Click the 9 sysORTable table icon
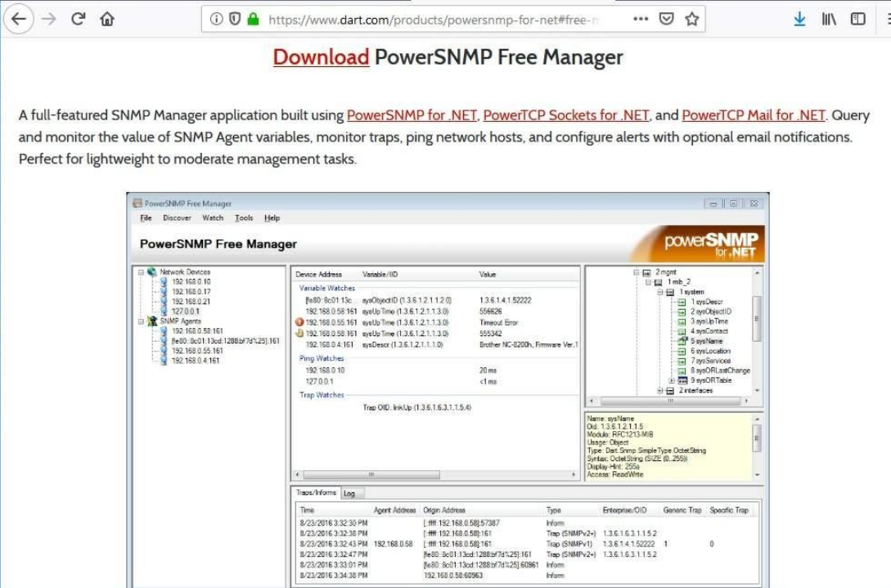Viewport: 891px width, 588px height. coord(682,380)
